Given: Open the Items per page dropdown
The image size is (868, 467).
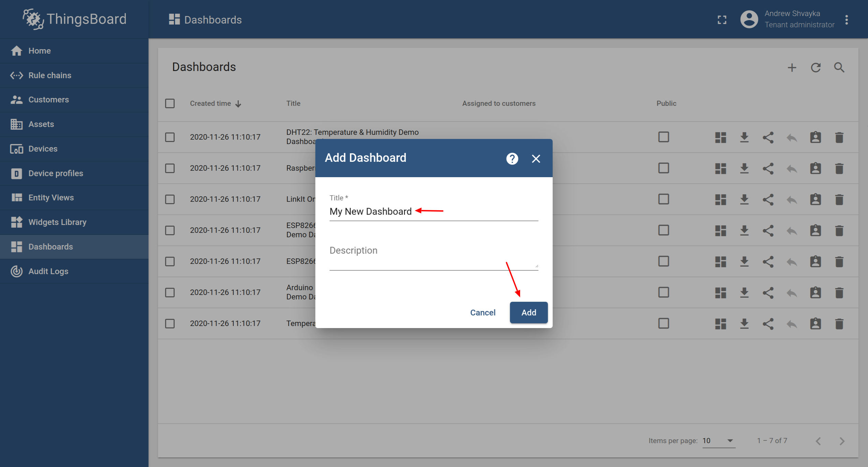Looking at the screenshot, I should point(718,441).
